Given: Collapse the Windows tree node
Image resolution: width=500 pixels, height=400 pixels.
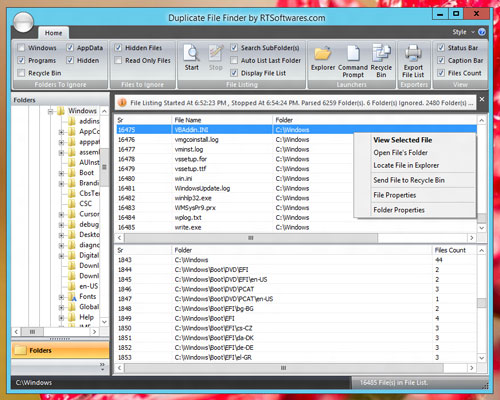Looking at the screenshot, I should [50, 111].
